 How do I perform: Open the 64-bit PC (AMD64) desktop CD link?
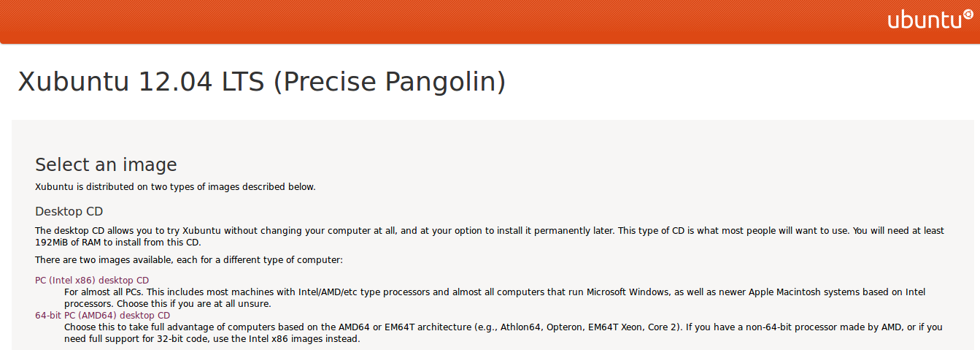(x=102, y=316)
